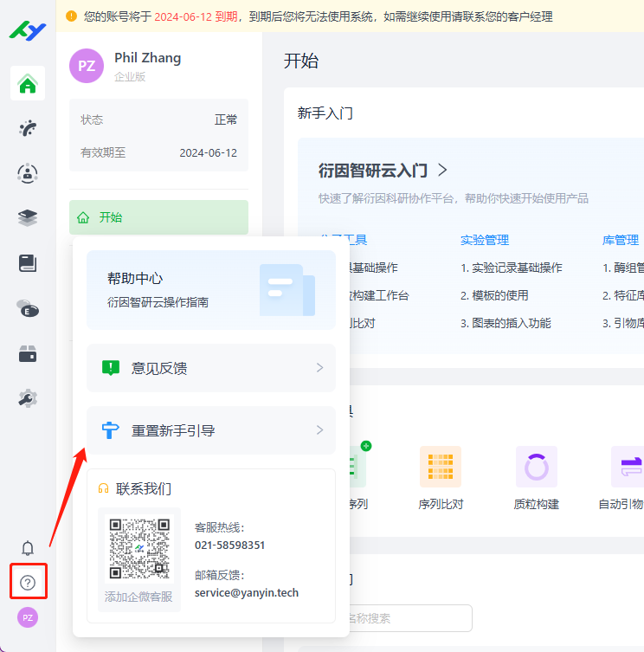Screen dimensions: 644x652
Task: Click the 新手入门 section title
Action: 325,113
